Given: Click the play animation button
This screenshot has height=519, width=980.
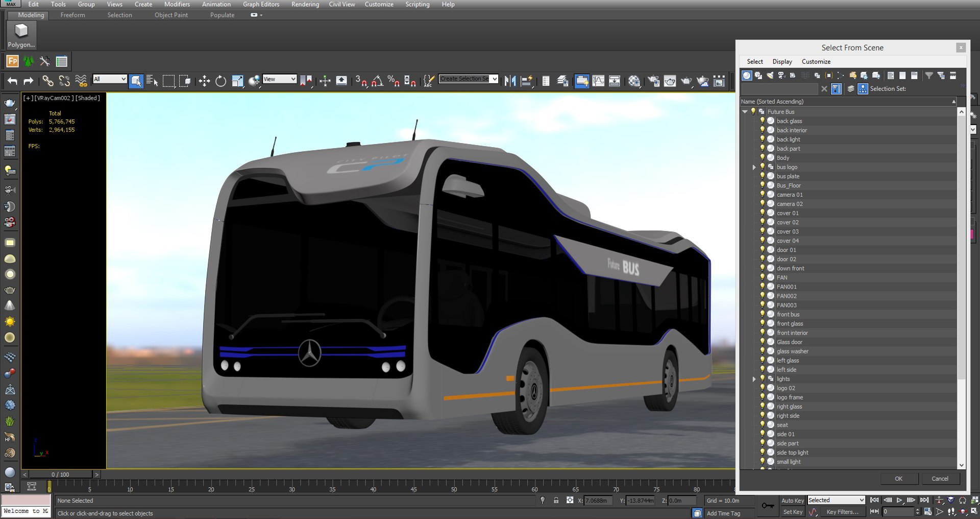Looking at the screenshot, I should [899, 500].
